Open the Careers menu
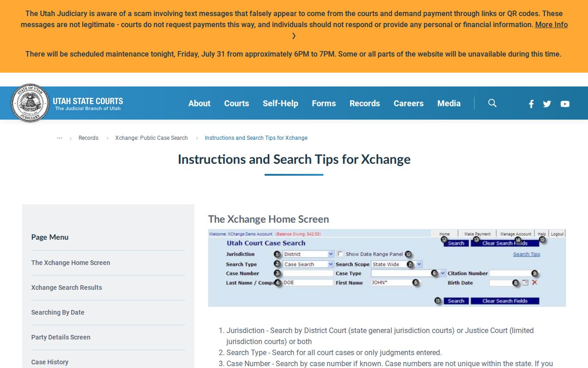 408,103
